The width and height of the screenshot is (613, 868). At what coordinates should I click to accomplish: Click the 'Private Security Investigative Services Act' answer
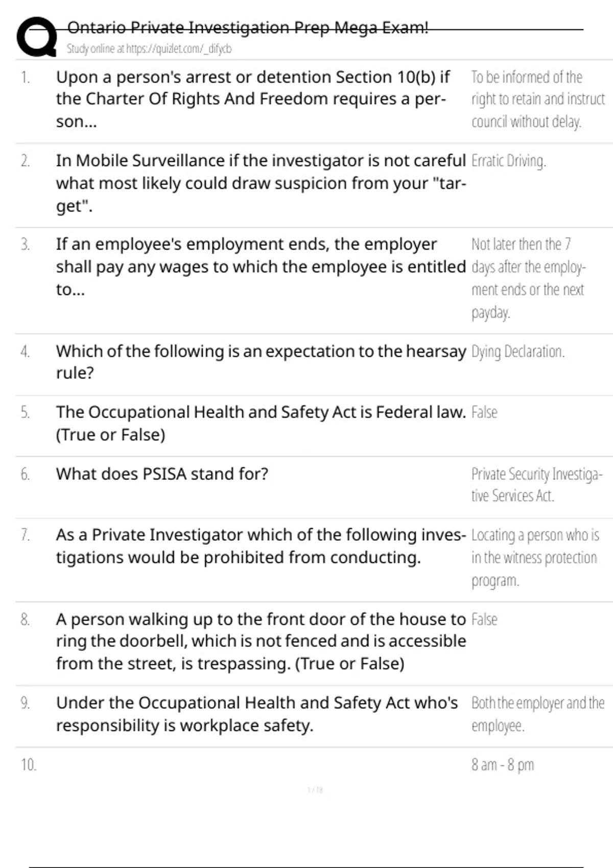[536, 485]
